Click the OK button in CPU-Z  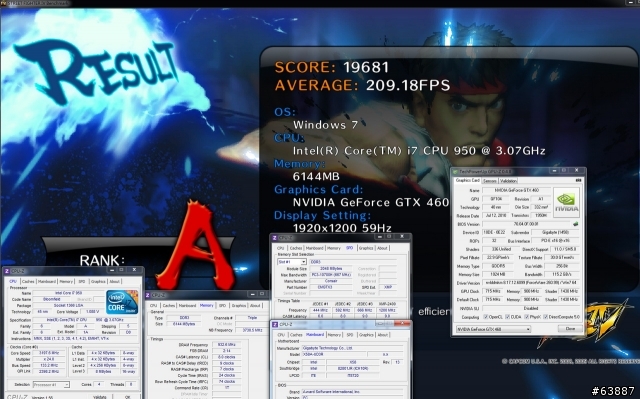pyautogui.click(x=127, y=397)
